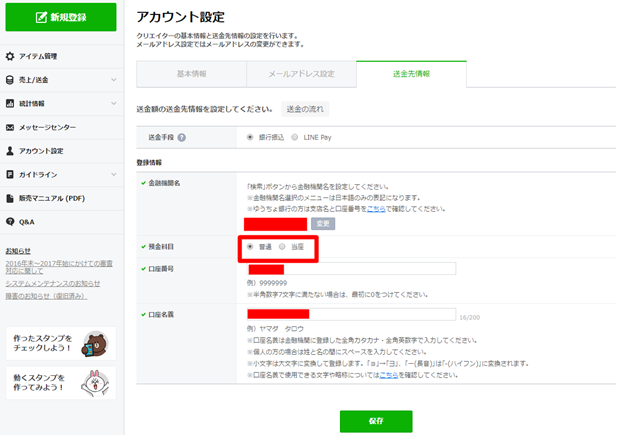Screen dimensions: 620x435
Task: Click the 'アカウント設定' page title
Action: click(181, 17)
